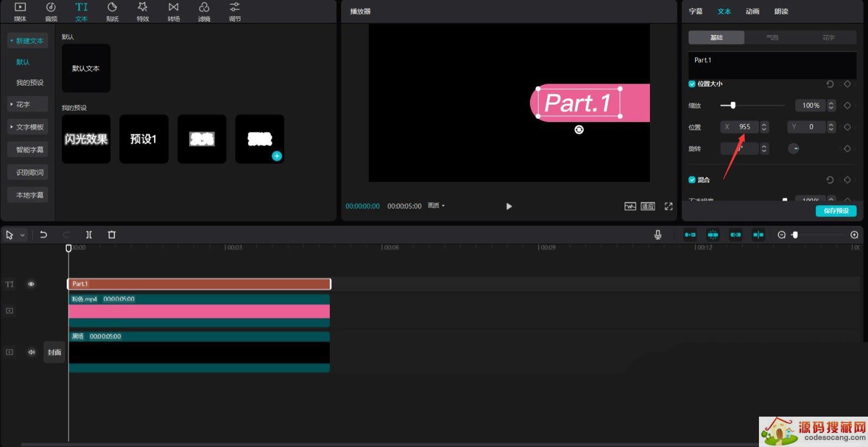The image size is (868, 447).
Task: Open the 滤镜 filters panel
Action: pyautogui.click(x=204, y=11)
